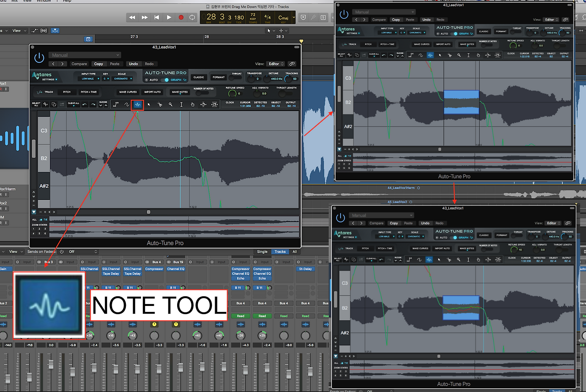Open the View Editor dropdown in largest window
This screenshot has height=392, width=586.
pyautogui.click(x=277, y=64)
